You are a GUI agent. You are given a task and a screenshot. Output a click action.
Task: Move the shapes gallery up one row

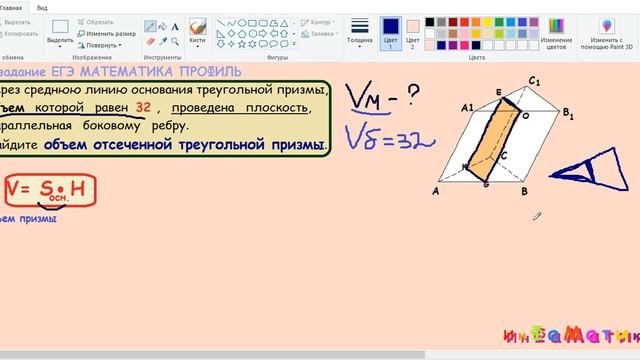pos(294,23)
